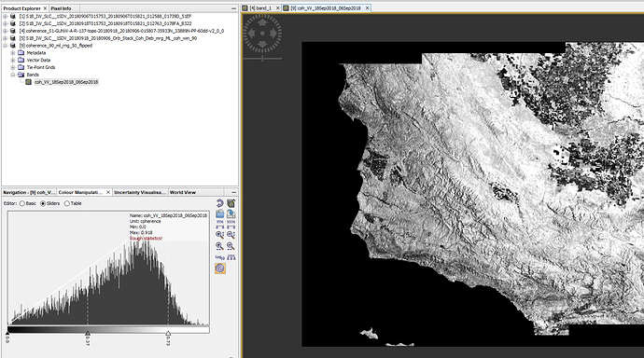Viewport: 644px width, 358px height.
Task: Click the import colour palette icon
Action: [x=219, y=214]
